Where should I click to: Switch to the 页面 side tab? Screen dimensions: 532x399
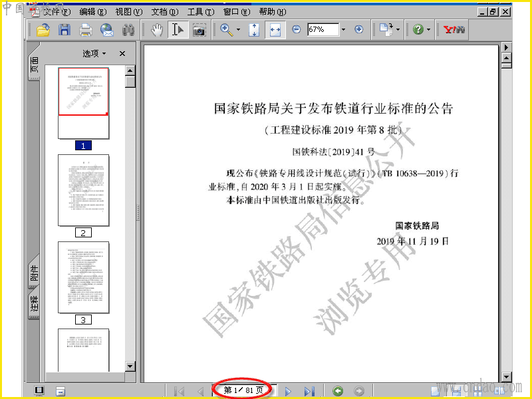(x=34, y=65)
